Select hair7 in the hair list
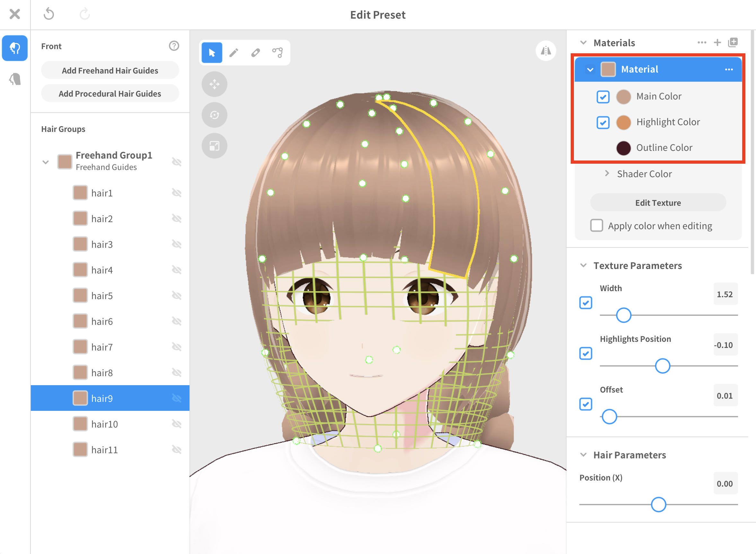 pyautogui.click(x=110, y=347)
